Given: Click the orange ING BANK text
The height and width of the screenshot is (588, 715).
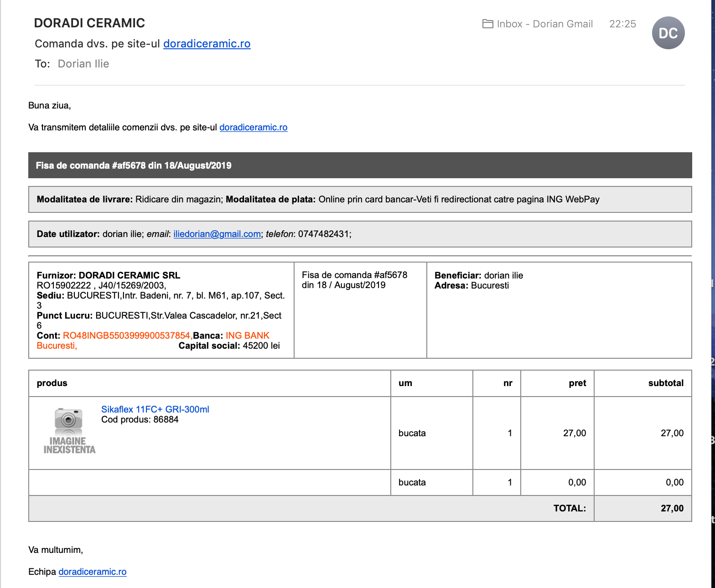Looking at the screenshot, I should pos(248,335).
